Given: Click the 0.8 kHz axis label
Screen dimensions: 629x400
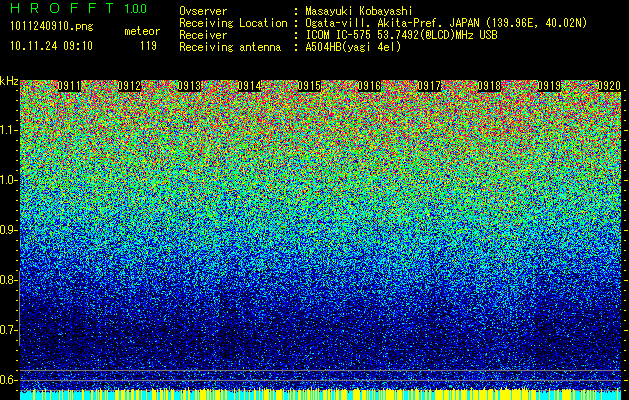Looking at the screenshot, I should pos(8,280).
